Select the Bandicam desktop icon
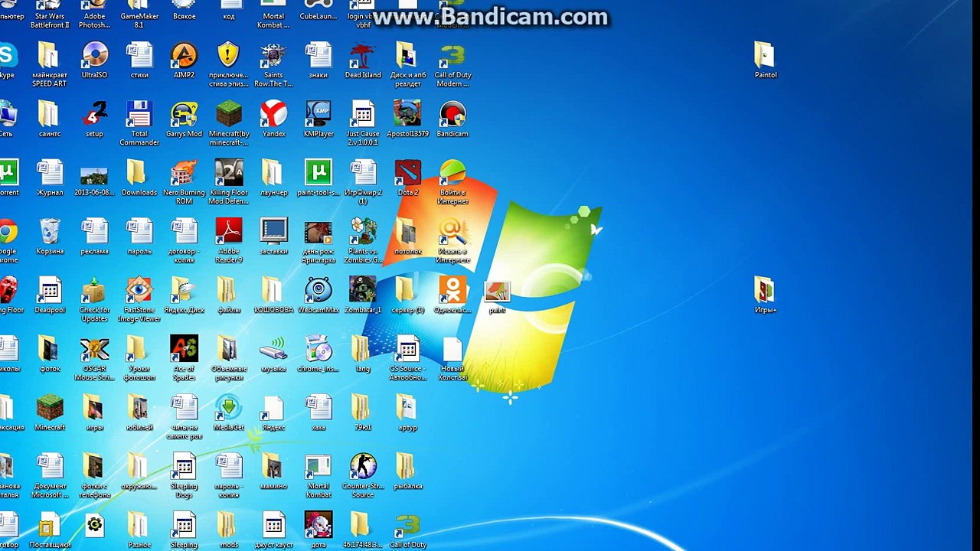This screenshot has height=551, width=980. [x=452, y=119]
